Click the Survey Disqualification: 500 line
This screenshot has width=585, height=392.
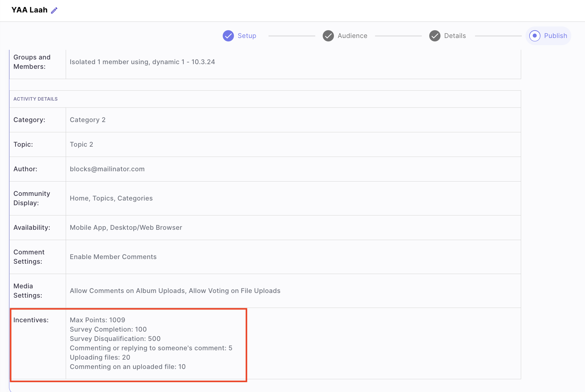tap(115, 339)
